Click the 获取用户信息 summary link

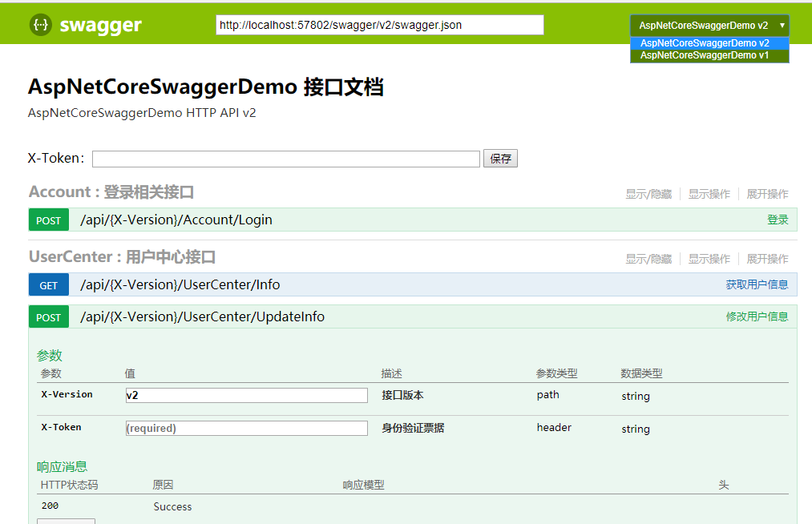757,284
